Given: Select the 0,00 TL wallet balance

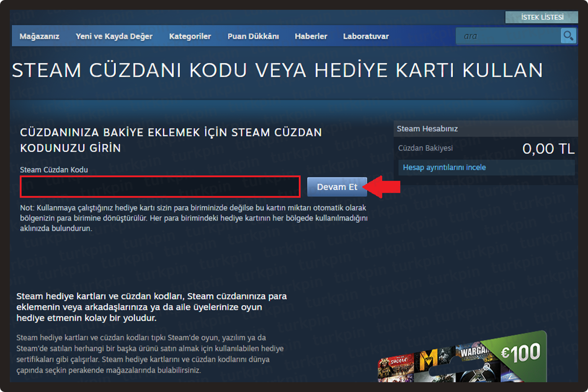Looking at the screenshot, I should click(548, 148).
